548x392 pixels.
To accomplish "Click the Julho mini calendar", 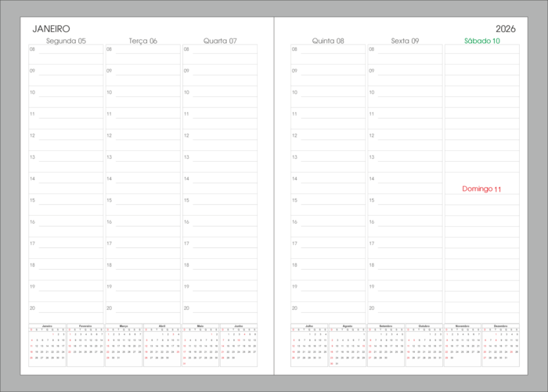I will pos(309,345).
